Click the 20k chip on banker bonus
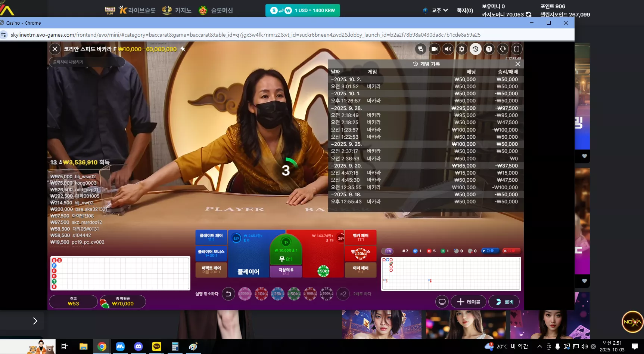 pyautogui.click(x=361, y=254)
